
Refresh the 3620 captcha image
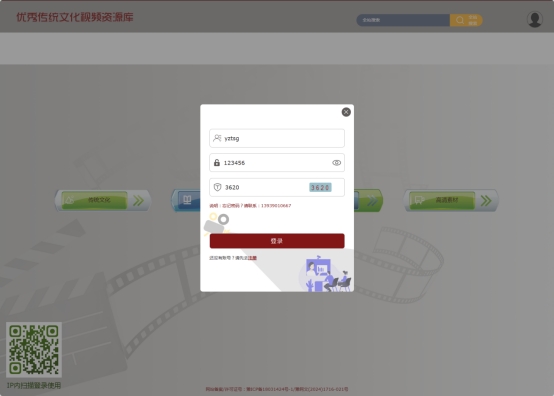pos(320,187)
